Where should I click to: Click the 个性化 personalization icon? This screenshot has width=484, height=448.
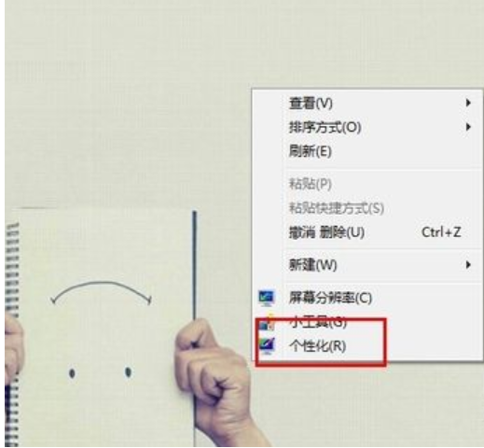click(x=267, y=346)
